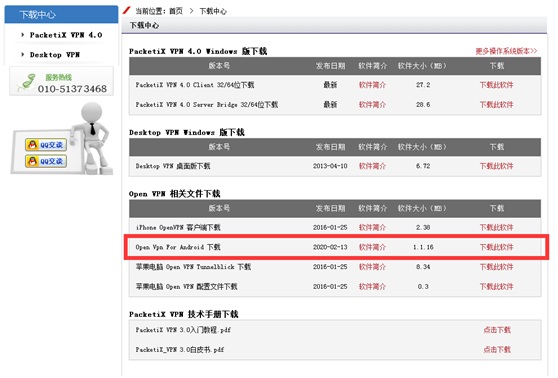View 软件简介 for Open Vpn For Android

[x=372, y=247]
